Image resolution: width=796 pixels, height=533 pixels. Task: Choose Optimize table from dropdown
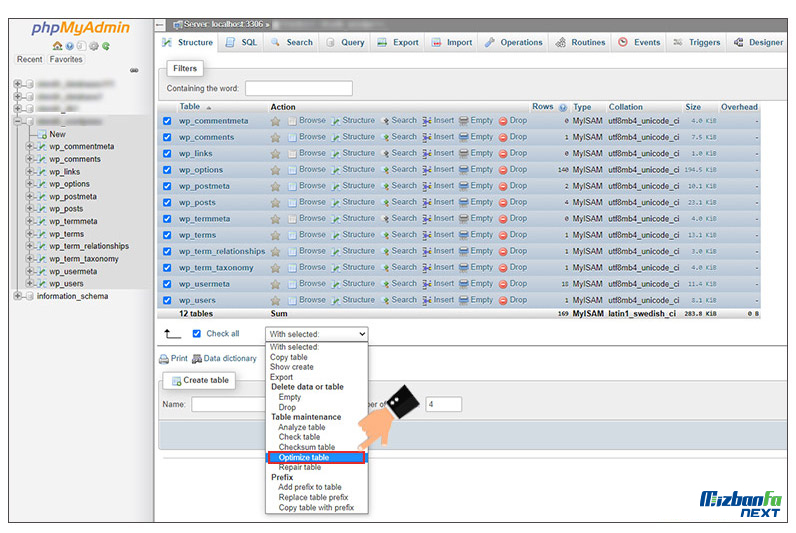(316, 458)
